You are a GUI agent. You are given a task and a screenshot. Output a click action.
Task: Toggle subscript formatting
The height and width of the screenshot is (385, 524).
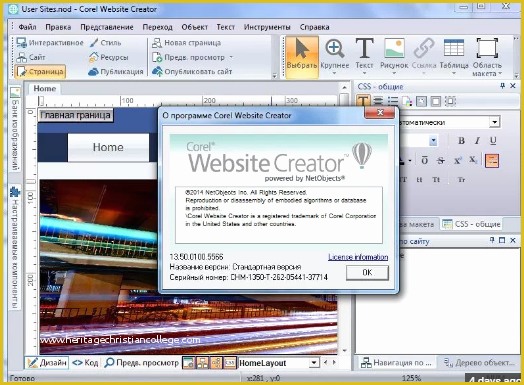coord(473,160)
